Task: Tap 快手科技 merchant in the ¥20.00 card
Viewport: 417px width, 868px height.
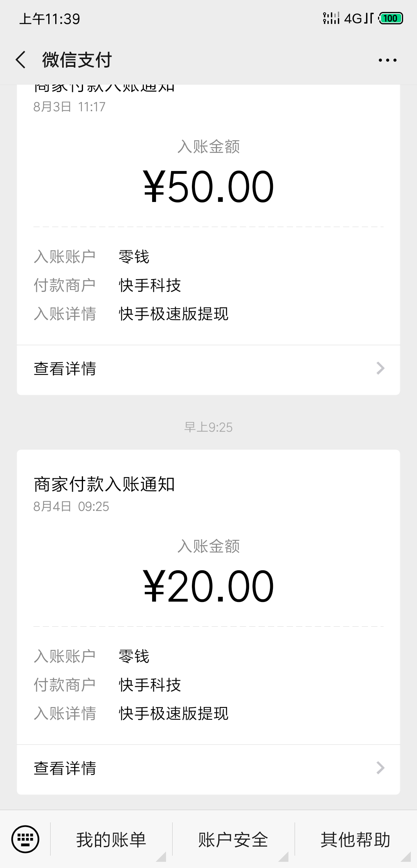Action: coord(150,685)
